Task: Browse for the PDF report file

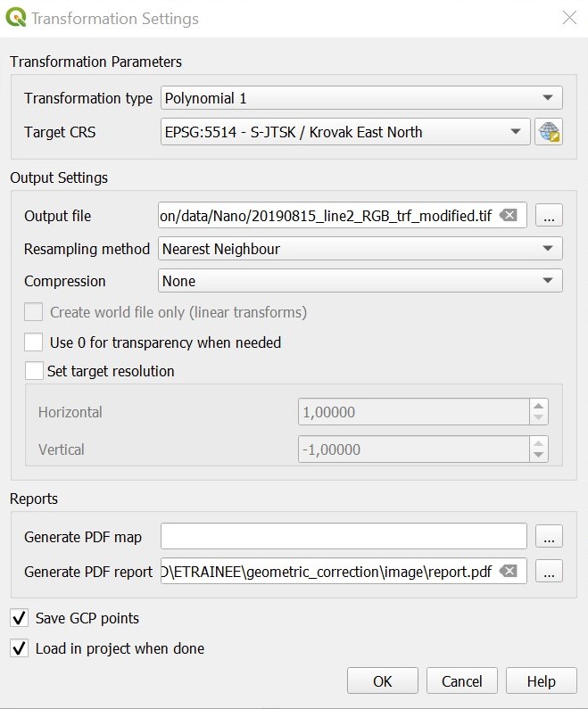Action: 549,572
